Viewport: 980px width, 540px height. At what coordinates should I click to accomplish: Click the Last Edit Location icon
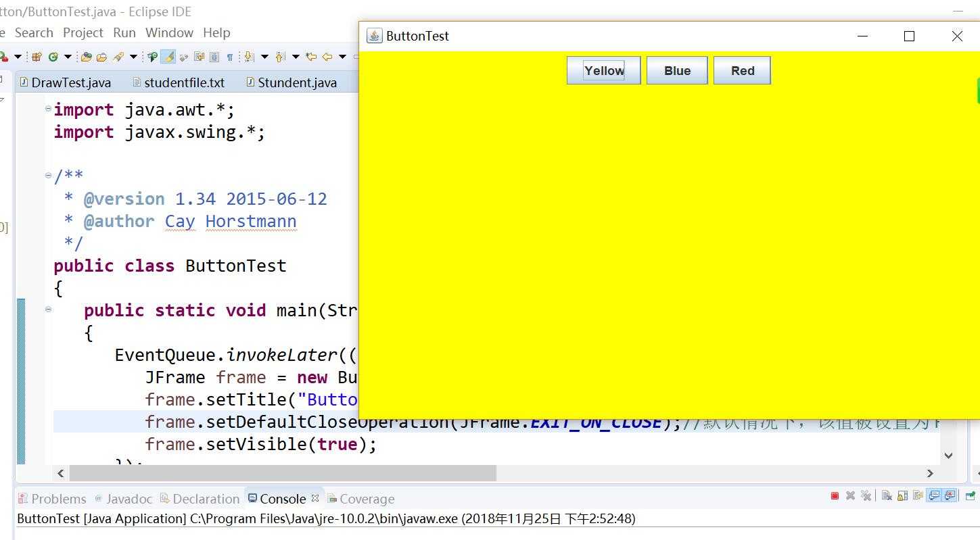[x=311, y=57]
